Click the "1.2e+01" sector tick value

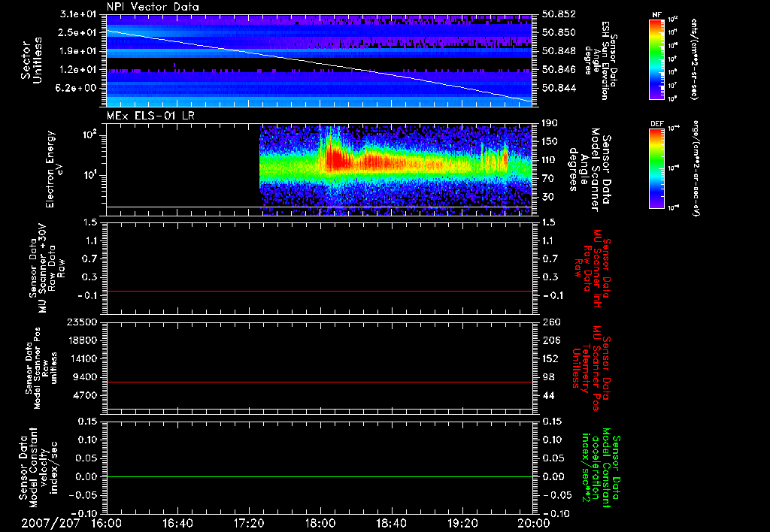[x=78, y=70]
